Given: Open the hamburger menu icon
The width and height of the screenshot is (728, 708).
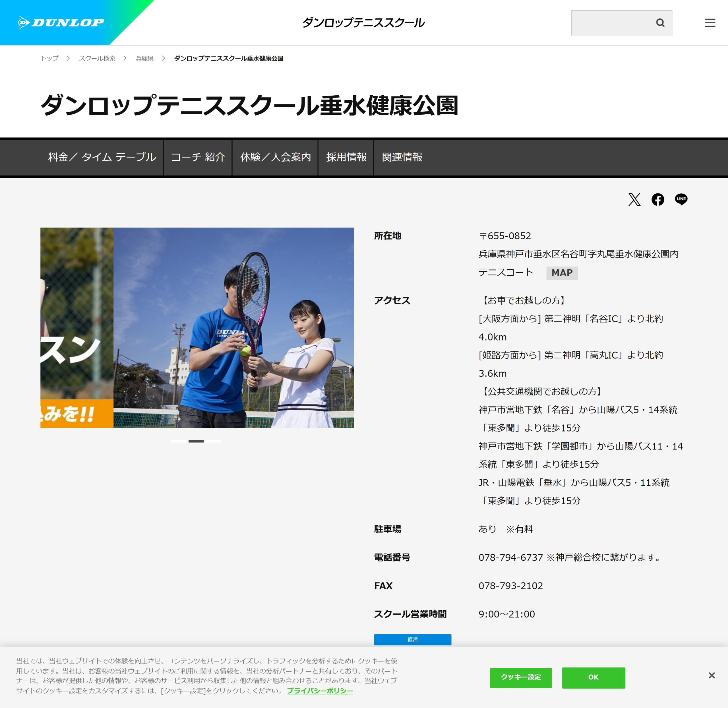Looking at the screenshot, I should [710, 23].
